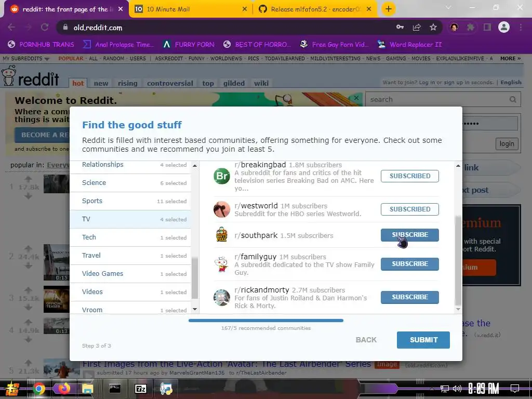The image size is (532, 399).
Task: Click the volume icon in the system tray
Action: point(457,389)
